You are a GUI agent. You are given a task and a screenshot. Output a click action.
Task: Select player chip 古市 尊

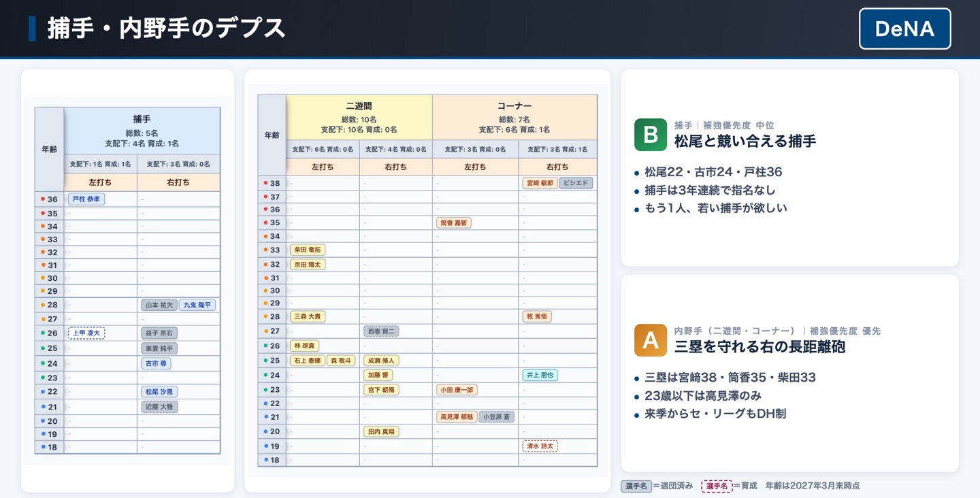[156, 363]
